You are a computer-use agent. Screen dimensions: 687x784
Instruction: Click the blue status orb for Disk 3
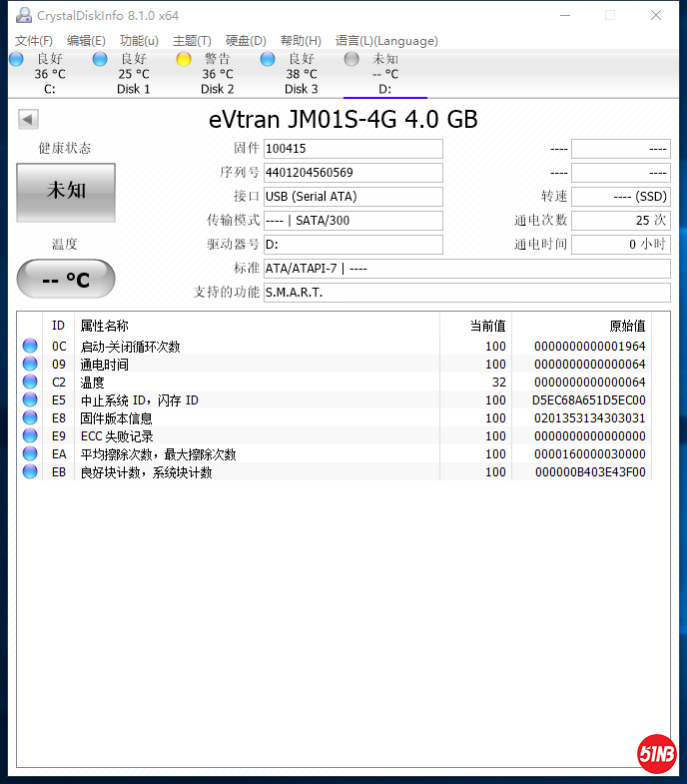[x=268, y=59]
